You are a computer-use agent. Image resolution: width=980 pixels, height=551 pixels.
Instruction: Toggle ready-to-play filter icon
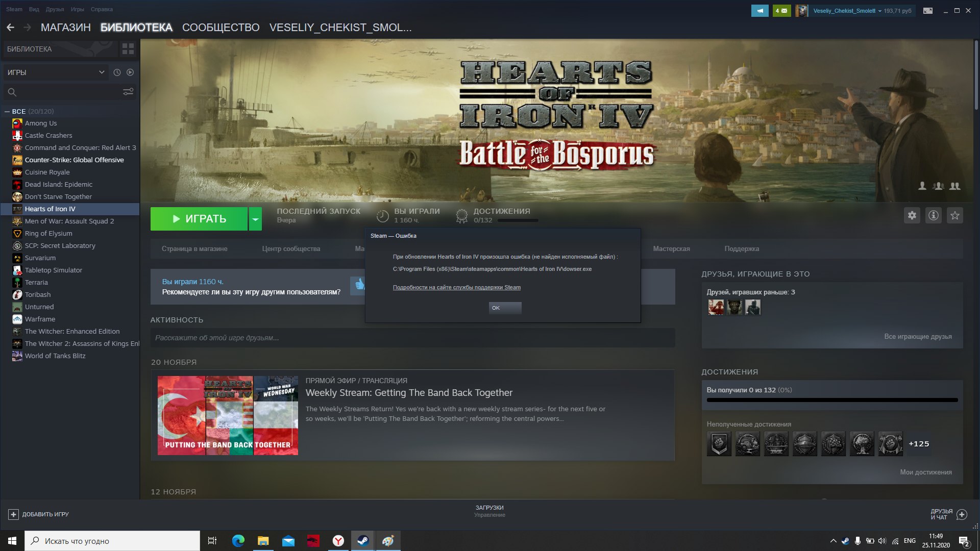click(130, 72)
